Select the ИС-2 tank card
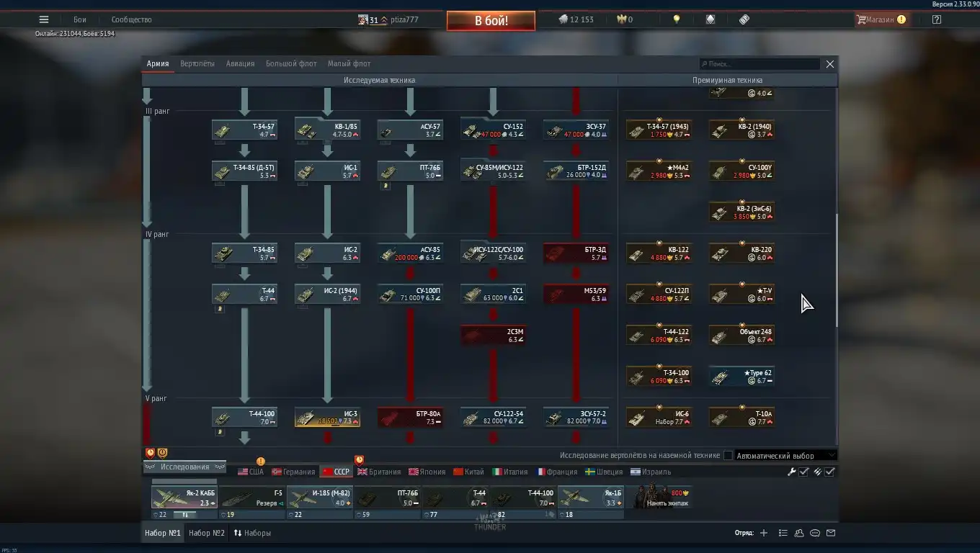The image size is (980, 553). 328,253
